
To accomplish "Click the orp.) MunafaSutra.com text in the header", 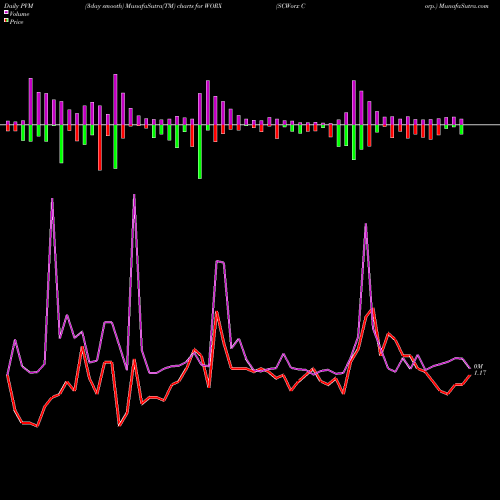I will click(x=457, y=6).
